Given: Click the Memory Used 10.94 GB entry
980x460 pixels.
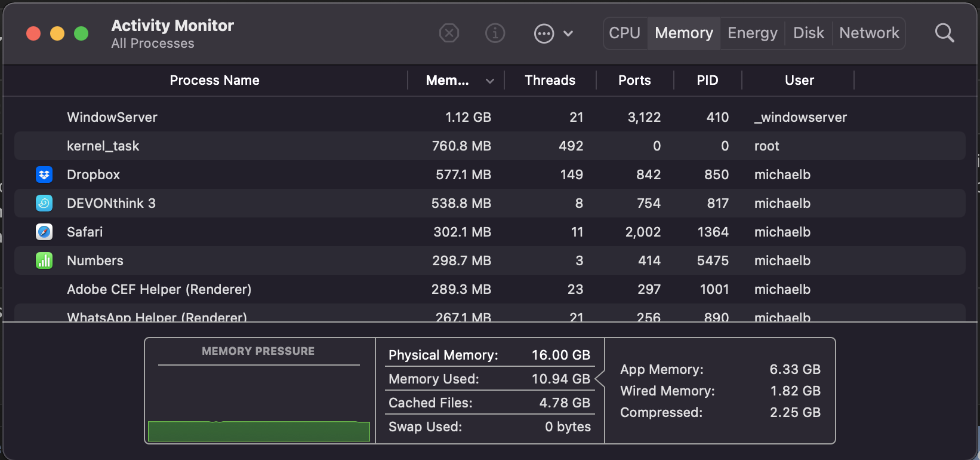Looking at the screenshot, I should click(x=489, y=379).
